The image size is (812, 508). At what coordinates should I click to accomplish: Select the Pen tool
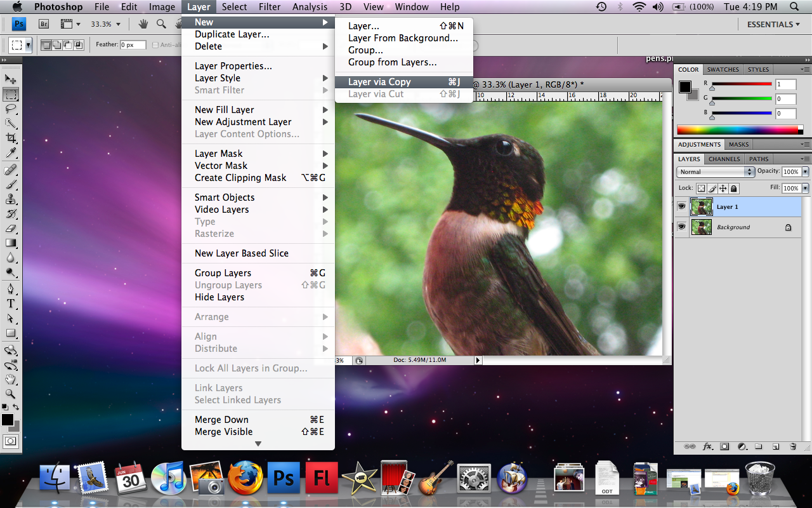tap(11, 290)
